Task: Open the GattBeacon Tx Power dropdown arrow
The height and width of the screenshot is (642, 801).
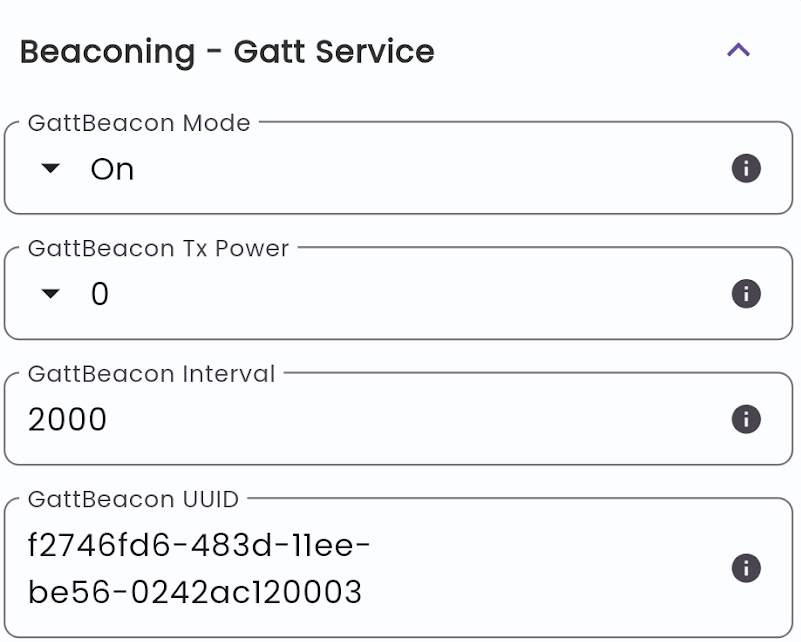Action: 48,294
